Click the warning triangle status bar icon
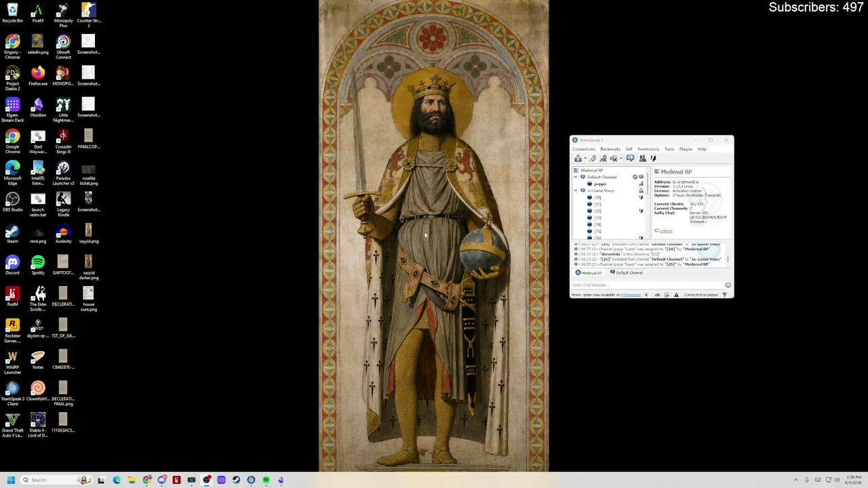The image size is (868, 488). coord(676,295)
